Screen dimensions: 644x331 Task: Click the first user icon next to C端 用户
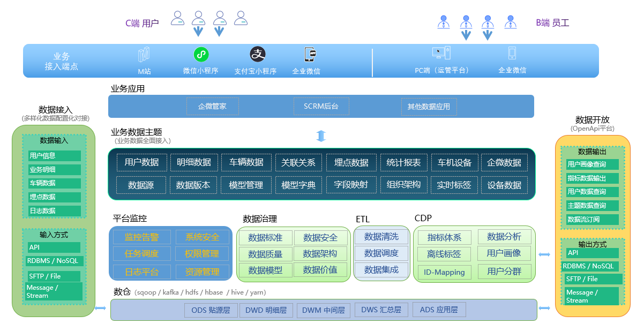point(178,19)
